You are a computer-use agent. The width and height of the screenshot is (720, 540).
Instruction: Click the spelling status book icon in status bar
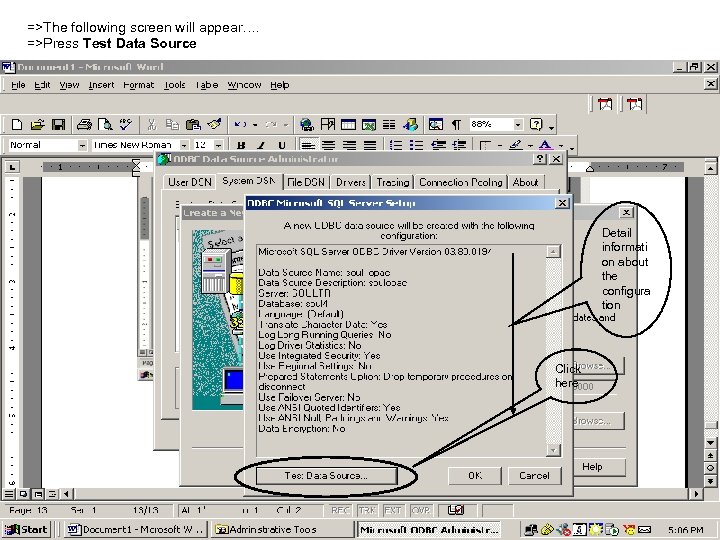[456, 510]
